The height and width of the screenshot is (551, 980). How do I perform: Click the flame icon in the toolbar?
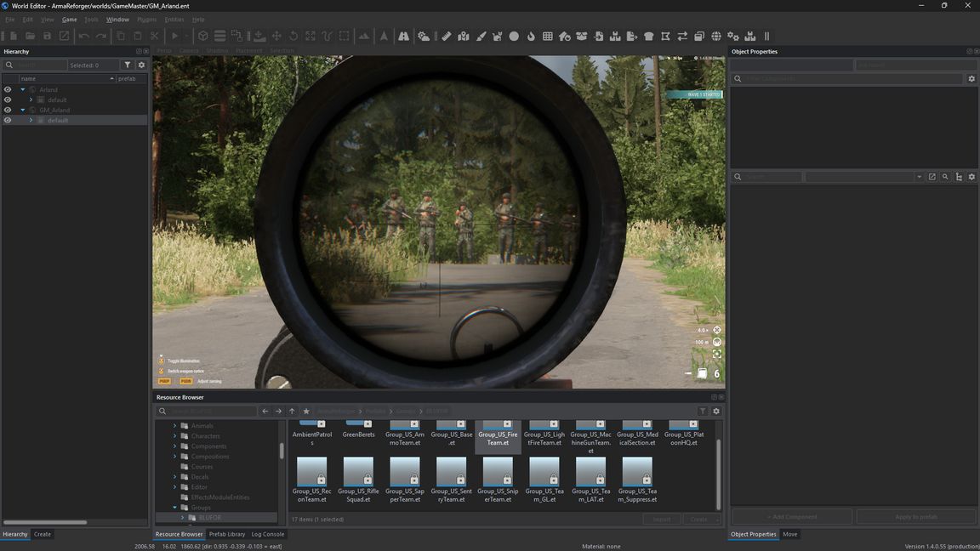click(x=531, y=37)
